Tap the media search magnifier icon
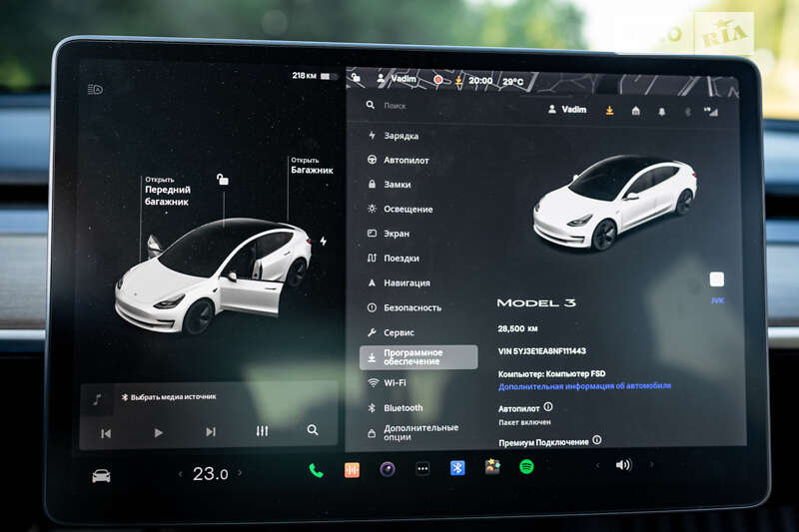This screenshot has height=532, width=799. (x=313, y=430)
